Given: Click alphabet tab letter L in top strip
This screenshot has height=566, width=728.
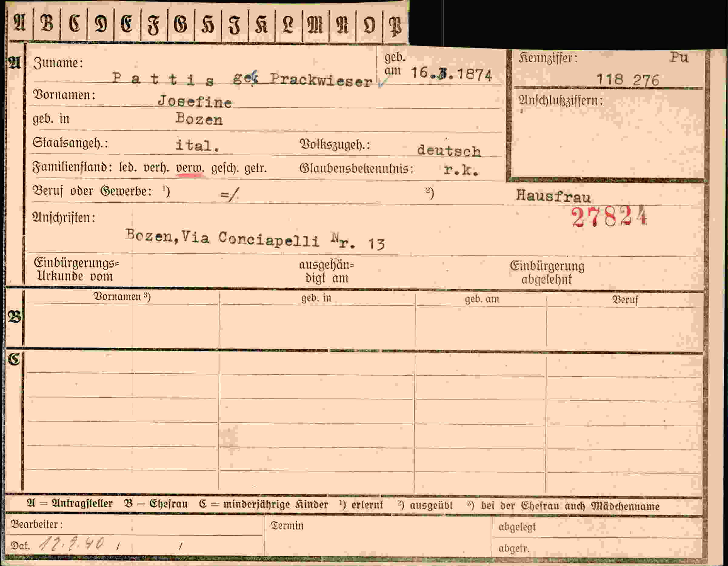Looking at the screenshot, I should 288,25.
